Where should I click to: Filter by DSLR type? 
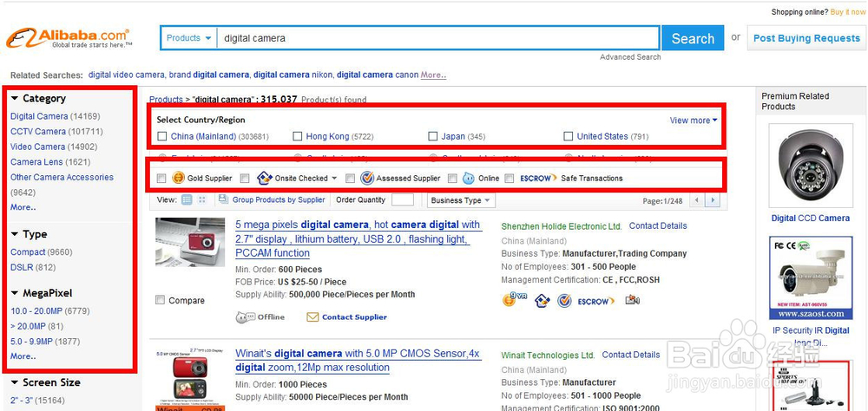(x=22, y=267)
